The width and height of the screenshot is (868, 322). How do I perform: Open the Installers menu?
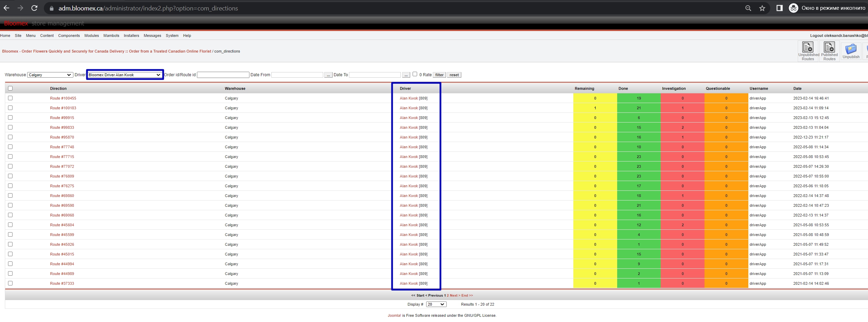(132, 36)
